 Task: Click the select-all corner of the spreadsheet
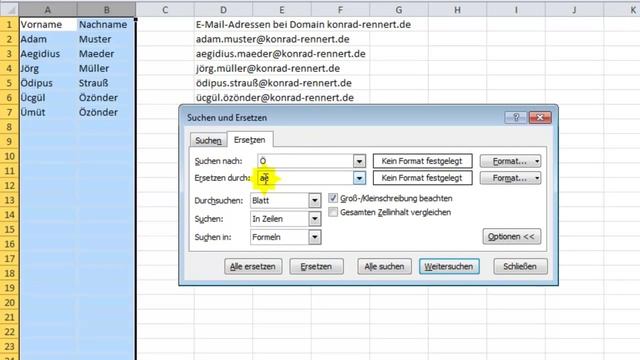pos(9,9)
